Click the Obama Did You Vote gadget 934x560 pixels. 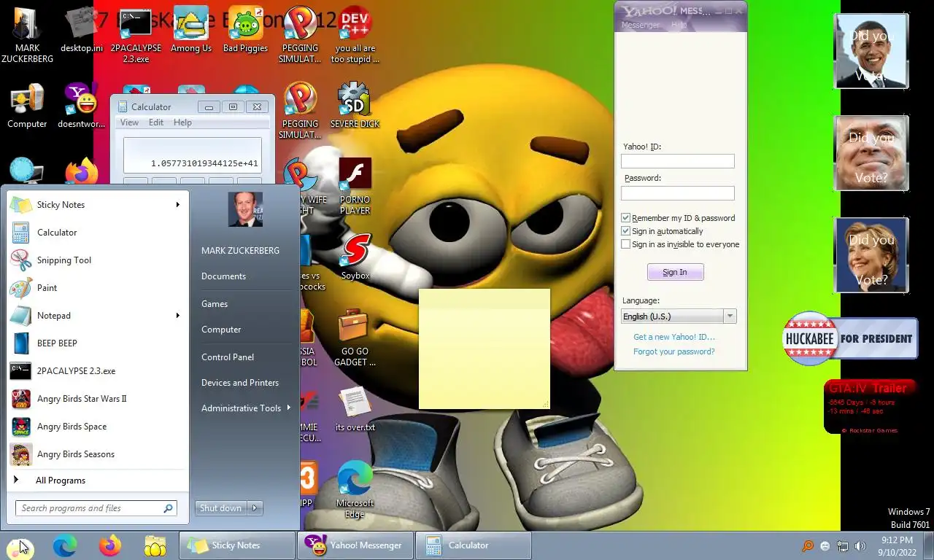[x=871, y=51]
